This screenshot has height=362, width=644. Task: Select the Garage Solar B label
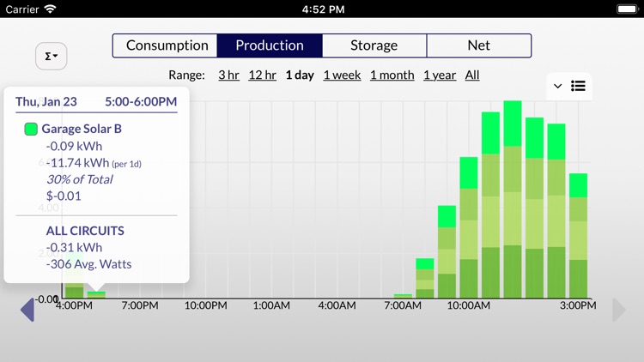click(x=82, y=129)
